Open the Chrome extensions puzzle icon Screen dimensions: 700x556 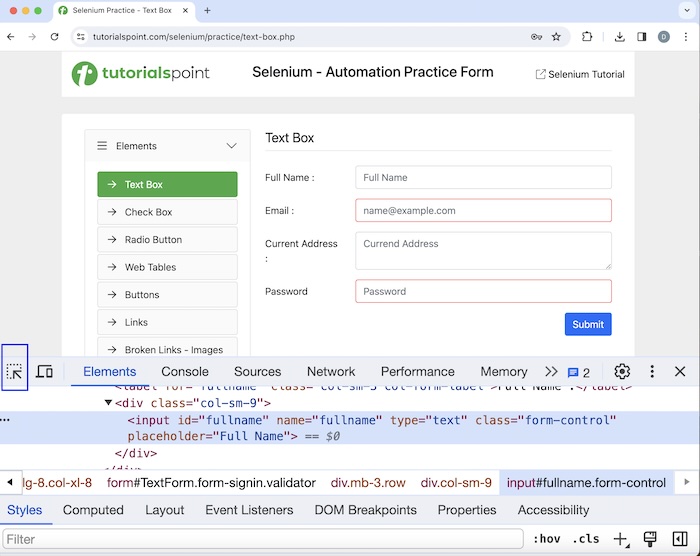tap(587, 37)
